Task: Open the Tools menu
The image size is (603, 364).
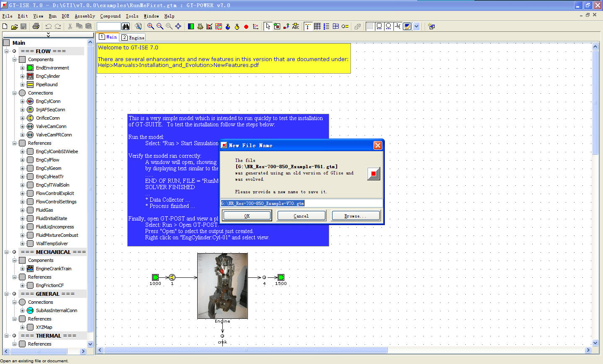Action: tap(132, 16)
